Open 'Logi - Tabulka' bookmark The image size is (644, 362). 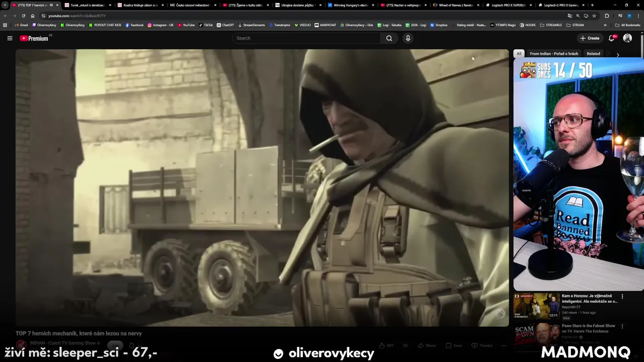click(389, 25)
